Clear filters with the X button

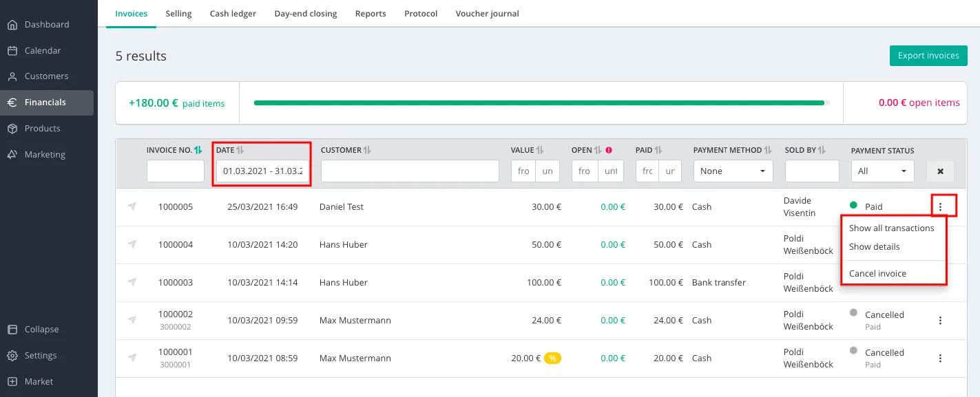pos(940,171)
